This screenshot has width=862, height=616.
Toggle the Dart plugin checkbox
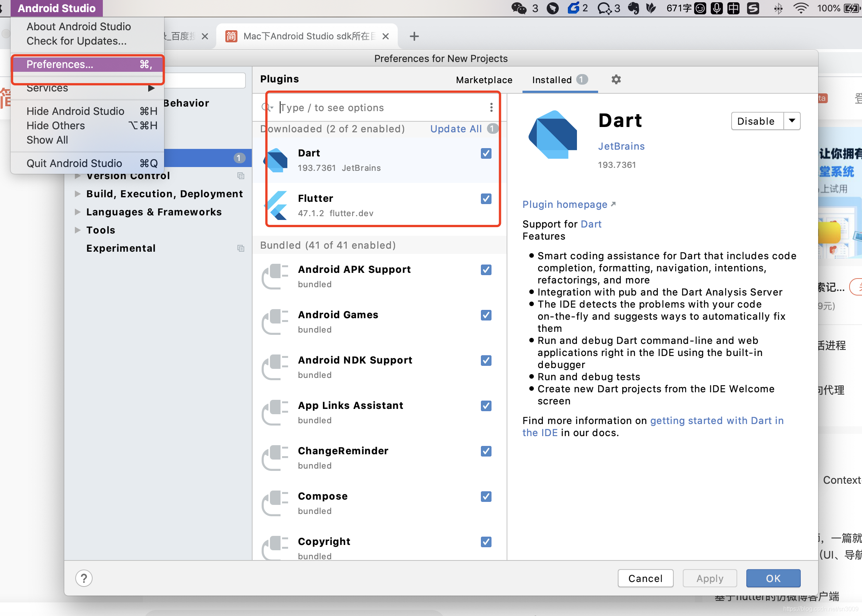(x=486, y=153)
